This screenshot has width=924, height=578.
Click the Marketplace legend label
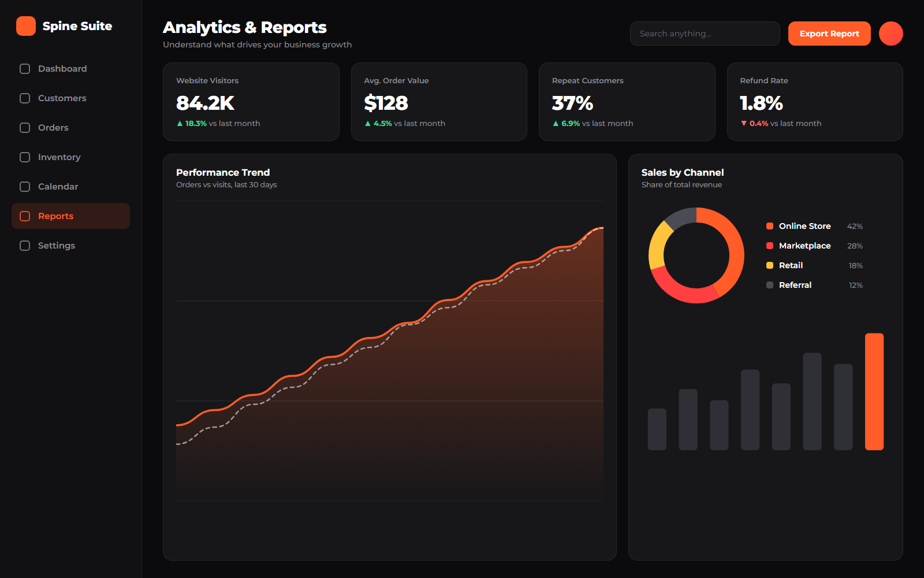[x=804, y=246]
